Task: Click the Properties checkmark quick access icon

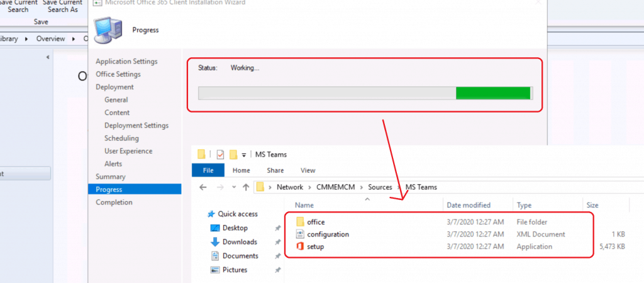Action: pos(220,155)
